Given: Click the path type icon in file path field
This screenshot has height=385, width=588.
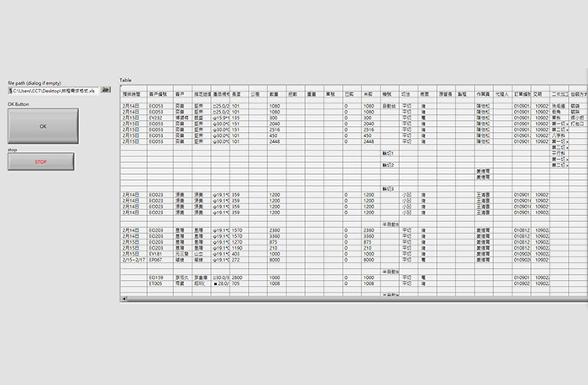Looking at the screenshot, I should (11, 90).
